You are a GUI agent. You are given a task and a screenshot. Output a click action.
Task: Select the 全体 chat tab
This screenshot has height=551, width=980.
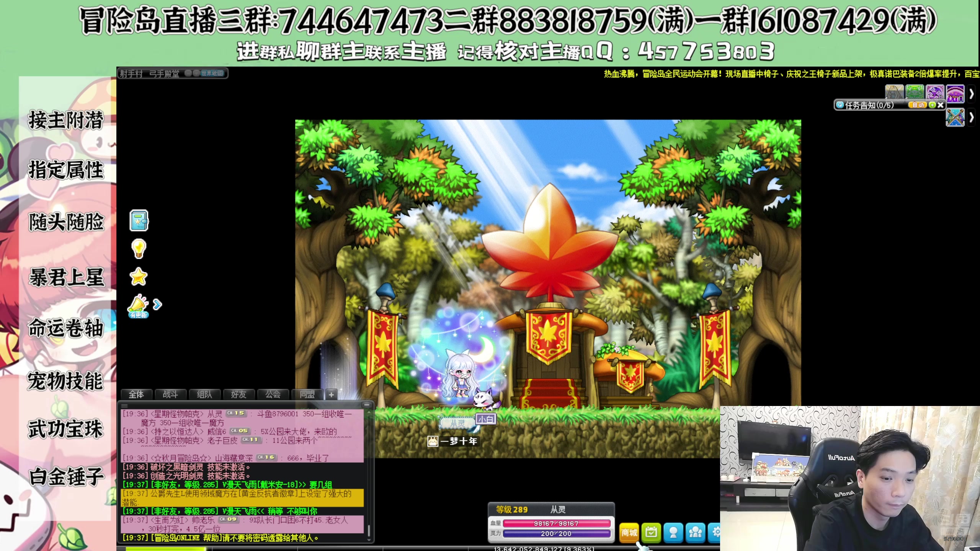(136, 395)
